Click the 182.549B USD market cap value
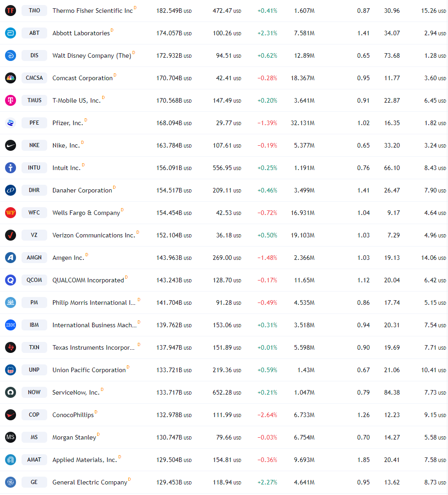 [x=174, y=11]
